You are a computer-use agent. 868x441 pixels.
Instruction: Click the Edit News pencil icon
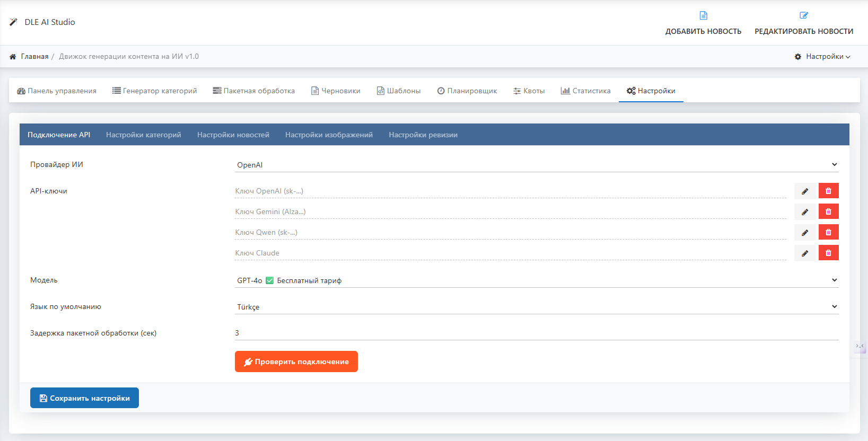click(x=803, y=16)
